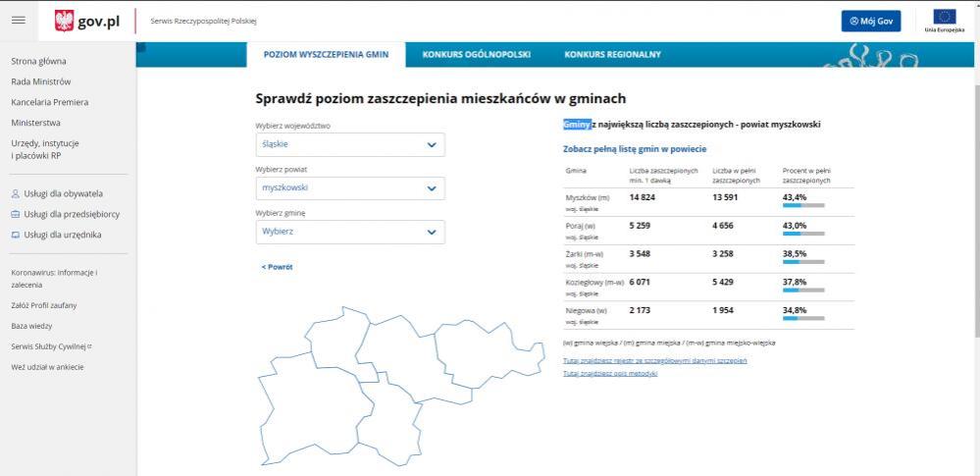Click the value 6 071 in Koziegłowy row
This screenshot has width=980, height=476.
[640, 282]
